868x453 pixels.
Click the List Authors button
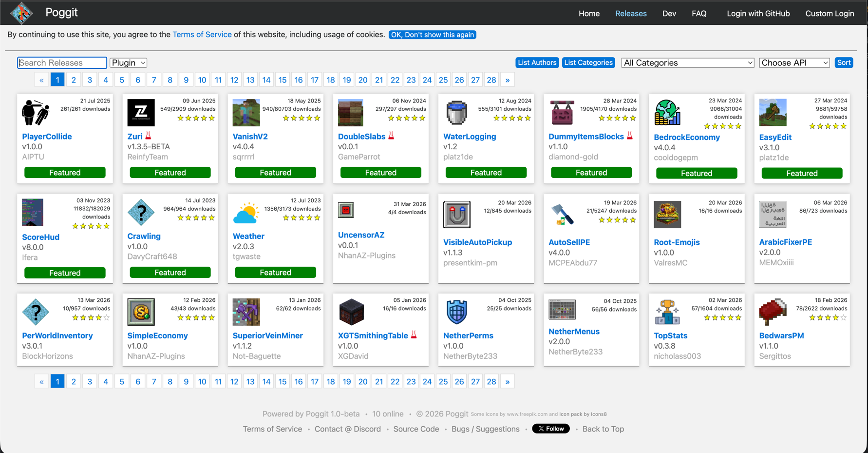[x=537, y=63]
